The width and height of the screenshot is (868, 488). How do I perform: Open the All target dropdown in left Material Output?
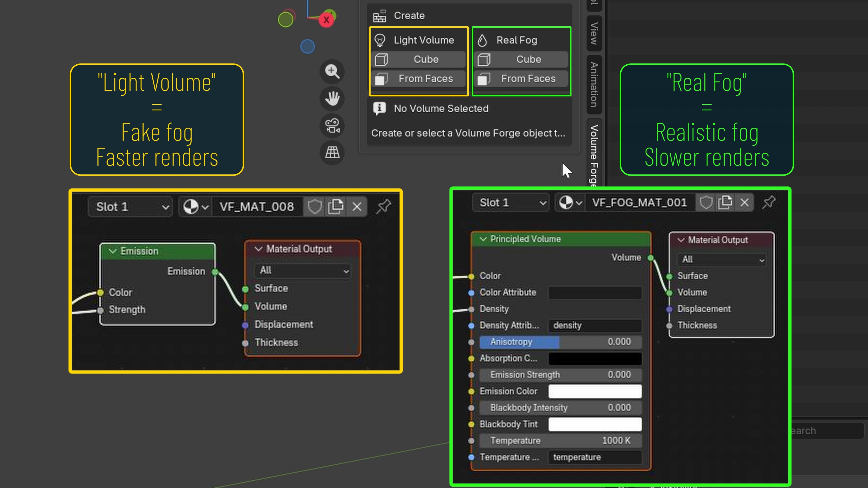[303, 270]
